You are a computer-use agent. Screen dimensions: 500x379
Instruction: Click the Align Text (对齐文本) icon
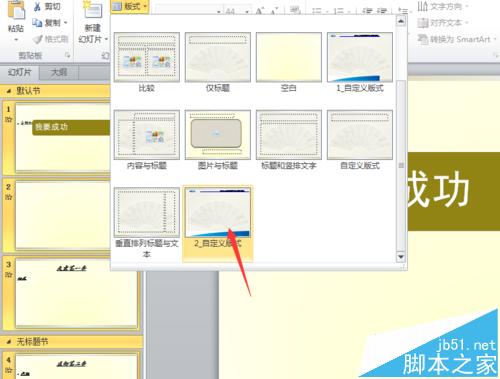[423, 23]
